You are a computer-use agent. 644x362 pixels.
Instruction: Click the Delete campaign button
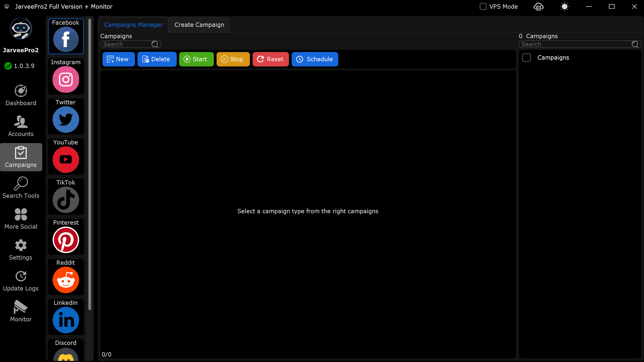pyautogui.click(x=157, y=59)
